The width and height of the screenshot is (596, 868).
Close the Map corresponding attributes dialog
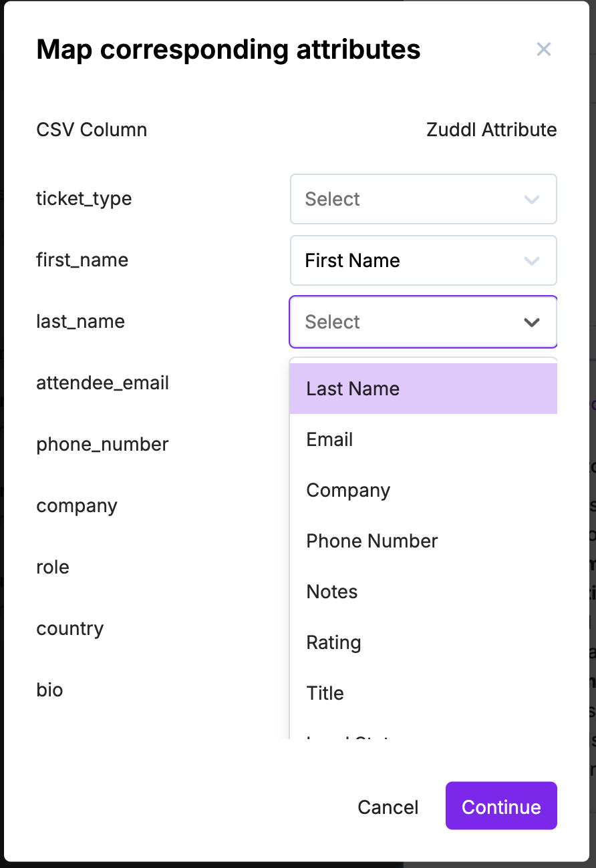tap(543, 49)
